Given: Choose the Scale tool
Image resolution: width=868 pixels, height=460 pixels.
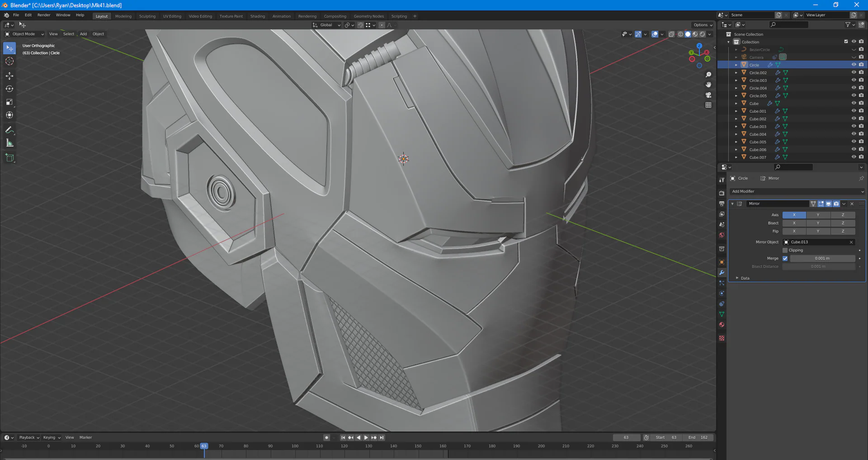Looking at the screenshot, I should pos(9,102).
